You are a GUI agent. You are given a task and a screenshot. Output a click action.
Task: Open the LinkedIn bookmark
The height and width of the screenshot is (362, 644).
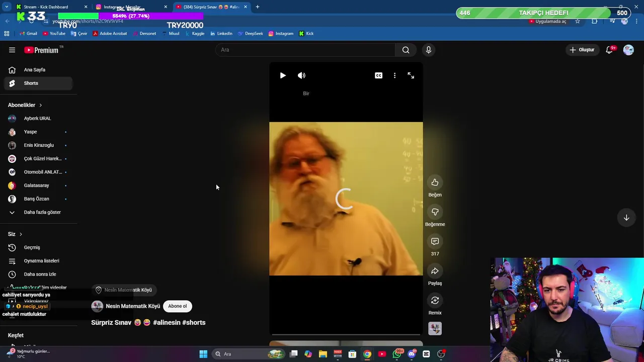[221, 34]
